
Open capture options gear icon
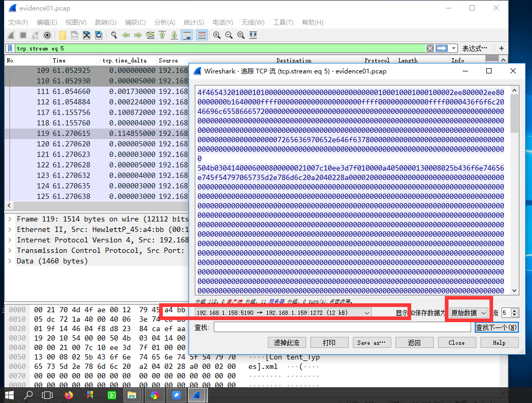[47, 35]
